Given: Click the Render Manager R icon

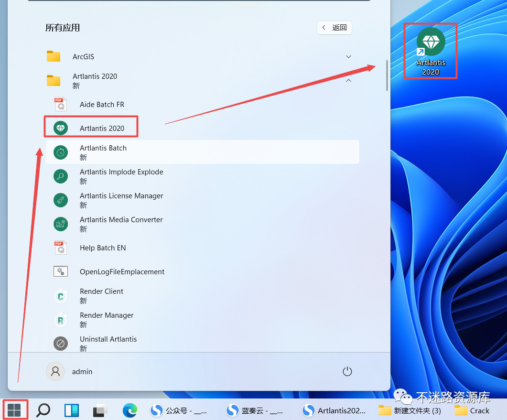Looking at the screenshot, I should click(61, 320).
